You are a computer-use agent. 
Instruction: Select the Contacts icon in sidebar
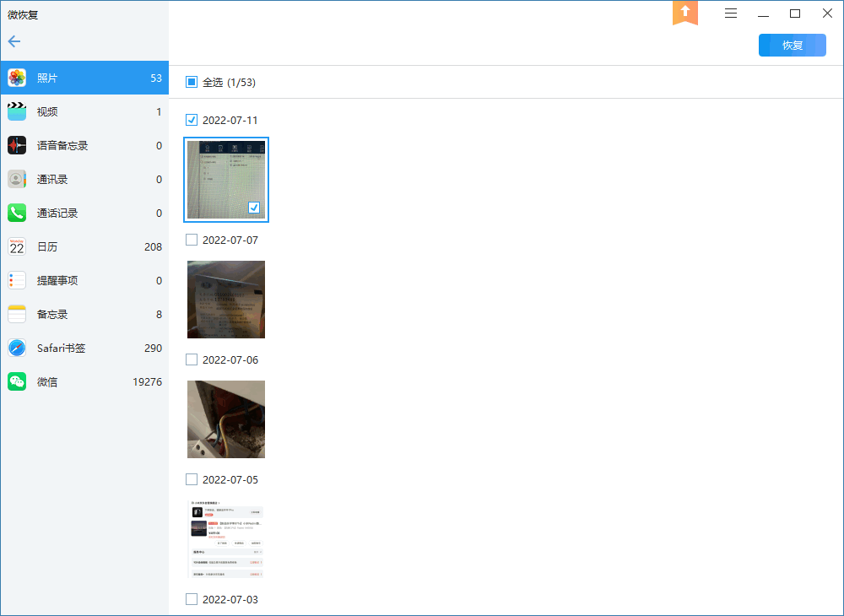tap(17, 180)
